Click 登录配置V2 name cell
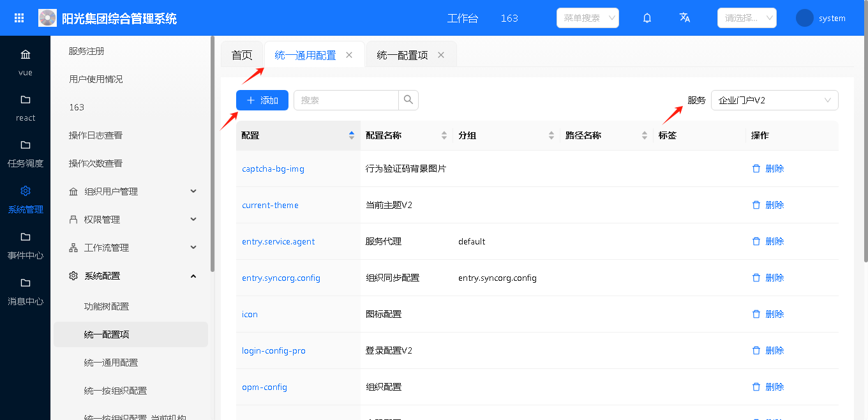The image size is (868, 420). click(389, 351)
